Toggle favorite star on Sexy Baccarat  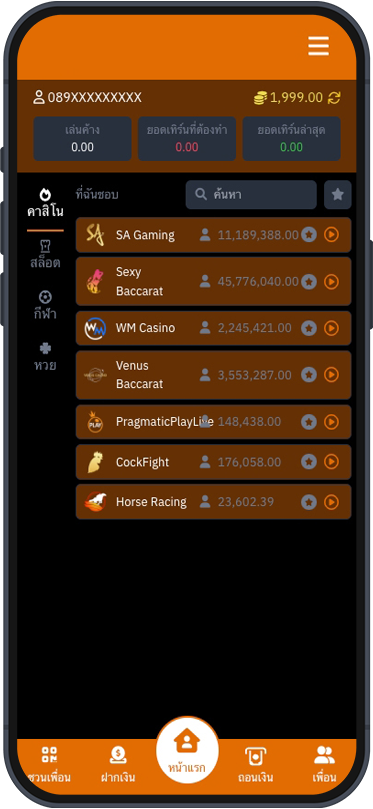(x=309, y=282)
